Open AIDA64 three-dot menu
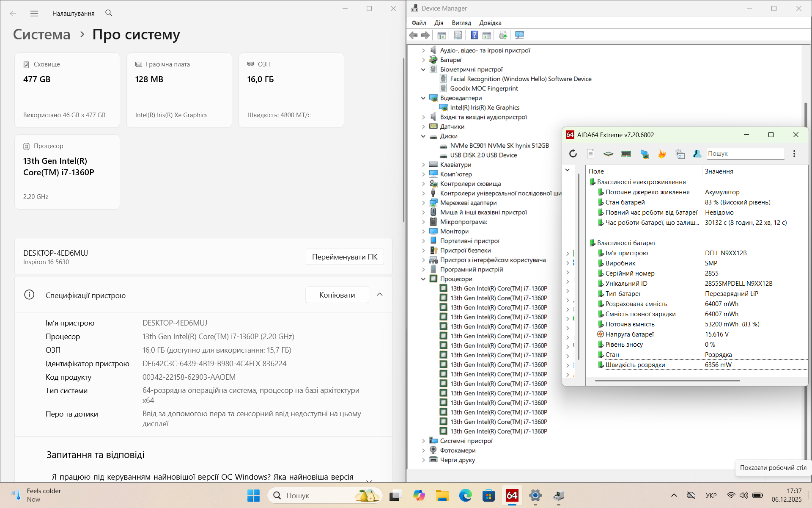Screen dimensions: 812x508 point(794,154)
